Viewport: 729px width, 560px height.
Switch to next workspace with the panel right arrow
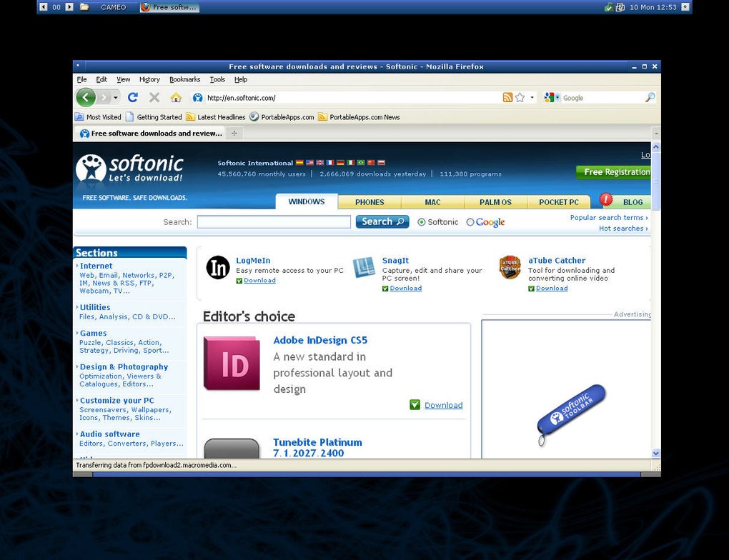(x=69, y=7)
